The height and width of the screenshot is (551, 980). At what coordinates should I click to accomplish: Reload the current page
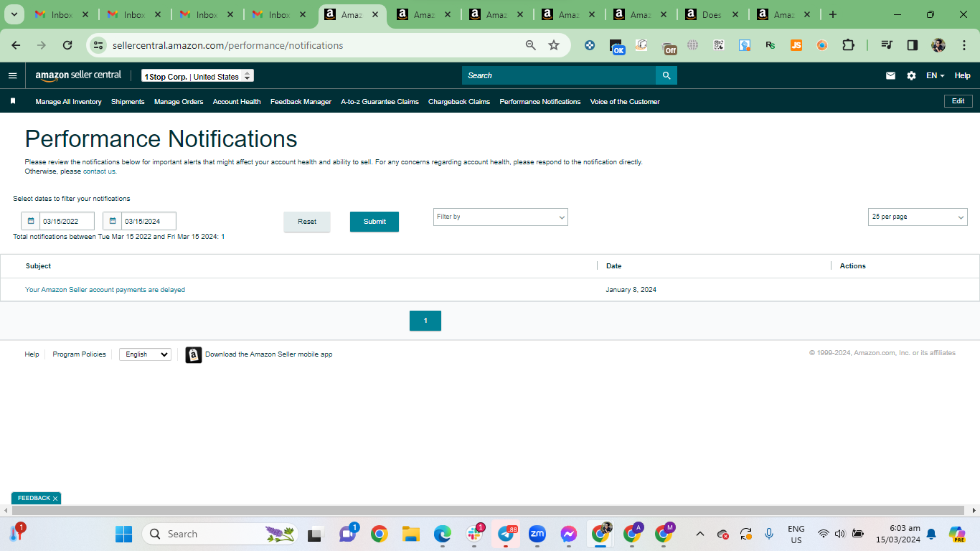(67, 45)
